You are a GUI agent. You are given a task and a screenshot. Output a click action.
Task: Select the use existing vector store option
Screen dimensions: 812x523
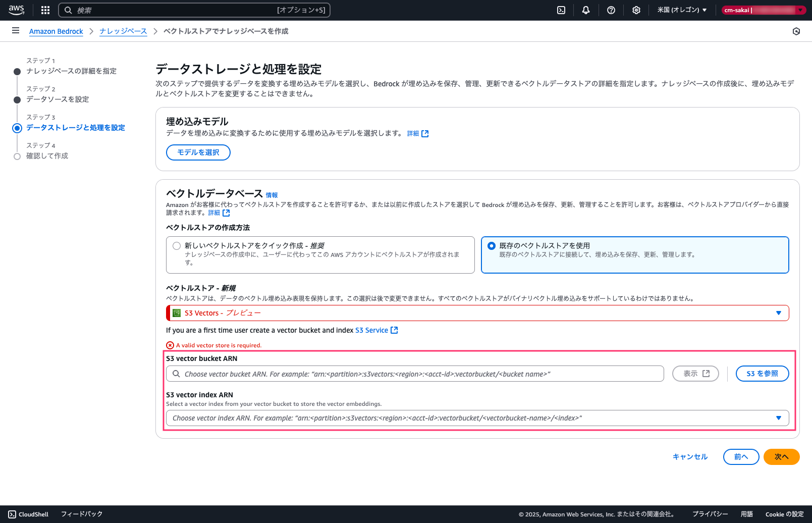[635, 255]
